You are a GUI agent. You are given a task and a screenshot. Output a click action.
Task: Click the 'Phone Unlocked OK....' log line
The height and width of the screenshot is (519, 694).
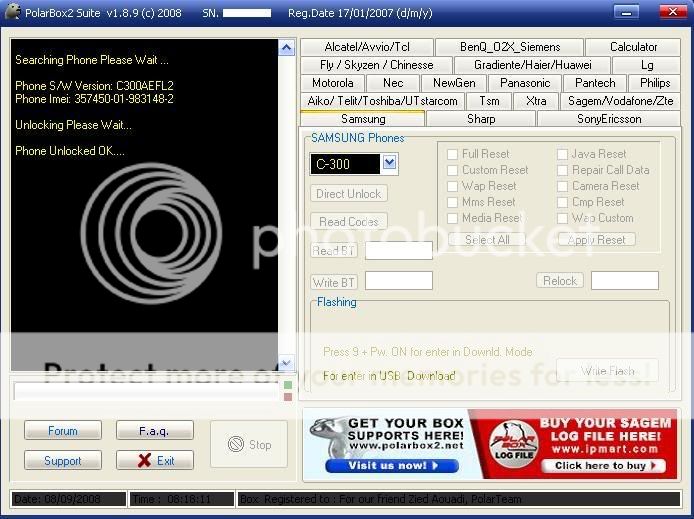(x=70, y=151)
